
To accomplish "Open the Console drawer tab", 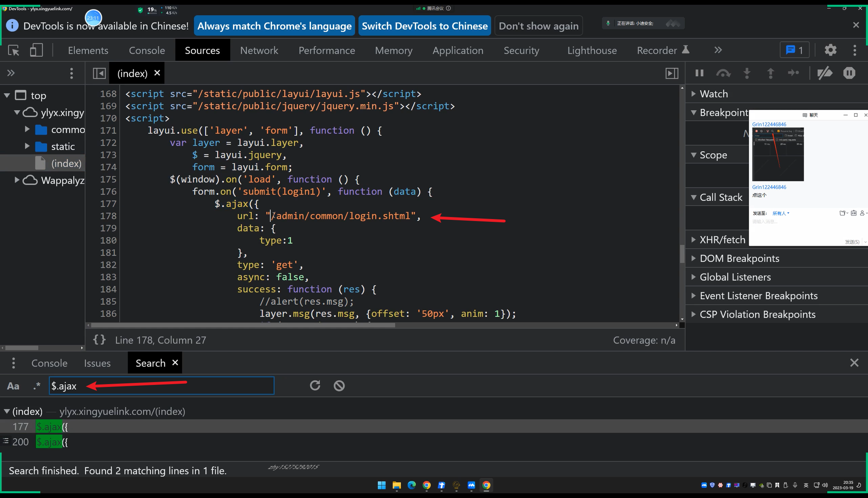I will click(49, 363).
